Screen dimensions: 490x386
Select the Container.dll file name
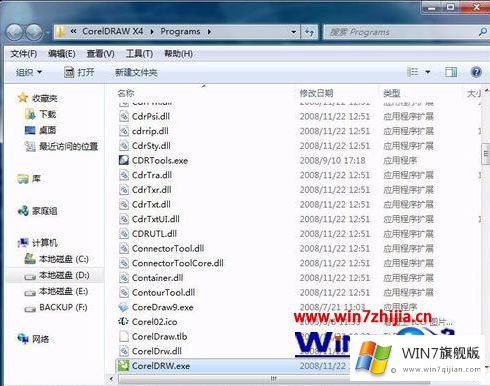158,278
